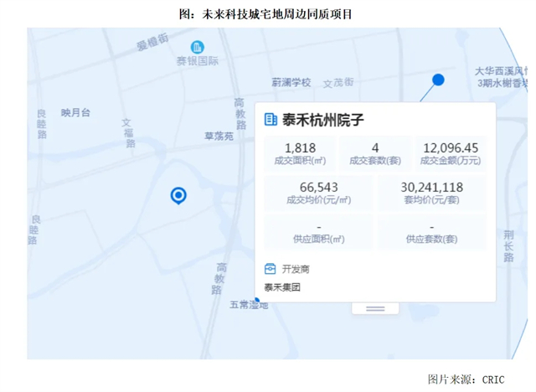The height and width of the screenshot is (392, 536).
Task: Click the solid blue project dot marker
Action: 438,80
